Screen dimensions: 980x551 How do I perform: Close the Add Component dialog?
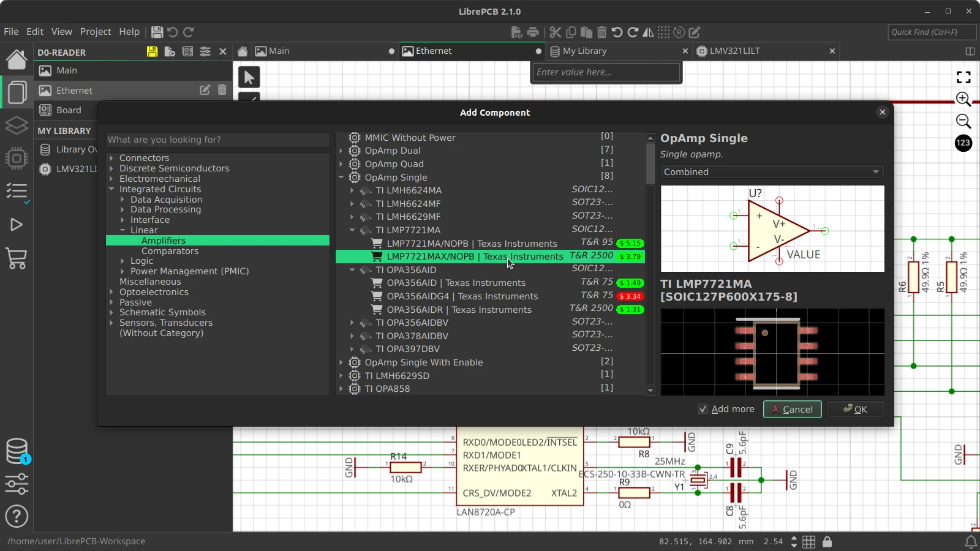click(x=882, y=112)
